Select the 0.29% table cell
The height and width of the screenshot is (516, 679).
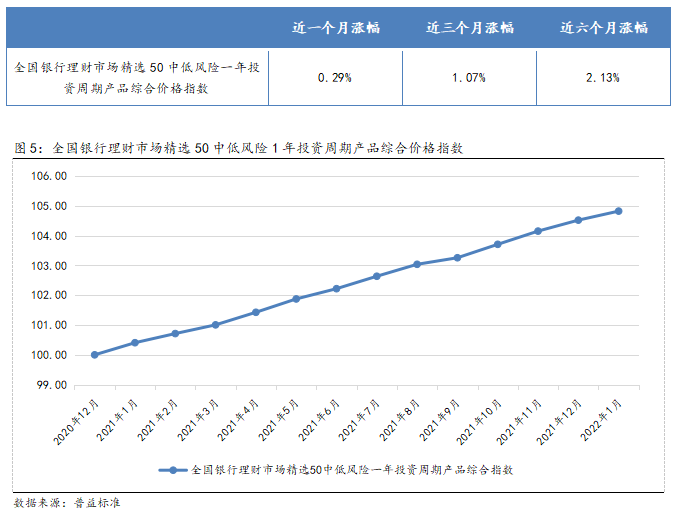coord(335,78)
